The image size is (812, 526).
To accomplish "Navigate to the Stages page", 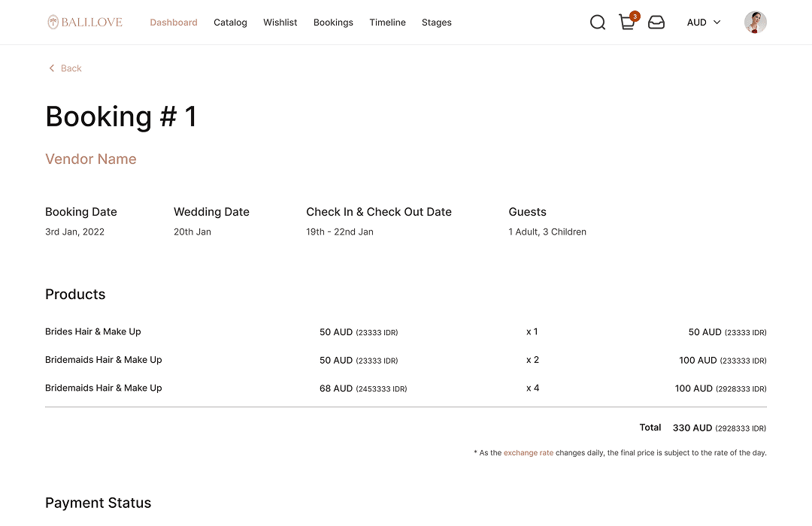I will pos(437,23).
